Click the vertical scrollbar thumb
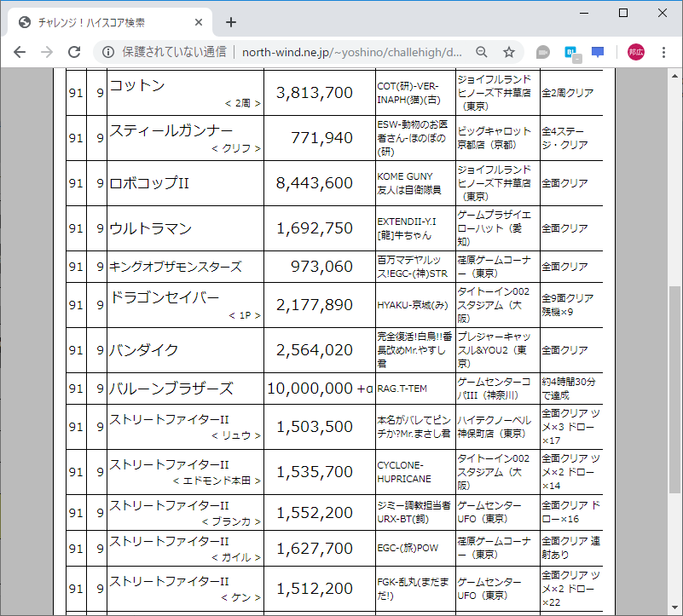The height and width of the screenshot is (616, 683). 674,389
